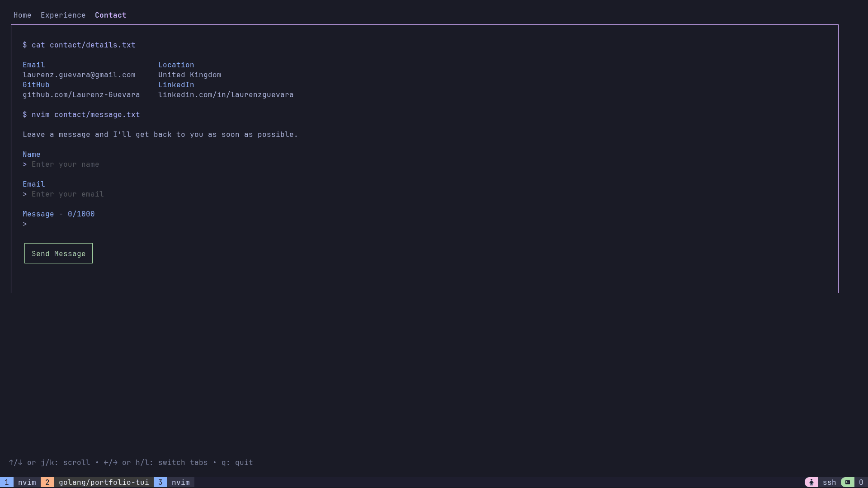Open the github.com/Laurenz-Guevara link

point(81,94)
